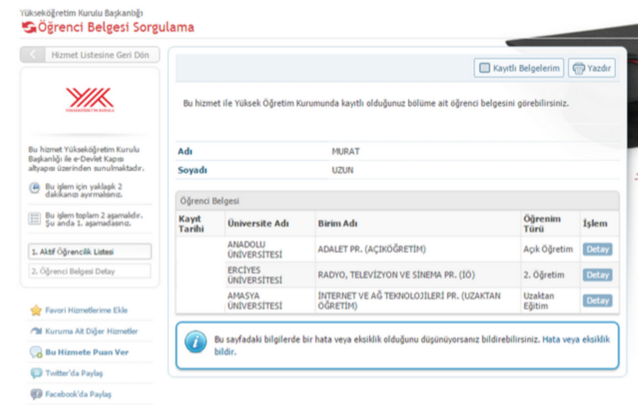Image resolution: width=639 pixels, height=405 pixels.
Task: Click Hata veya eksiklik bildir link
Action: click(x=576, y=339)
